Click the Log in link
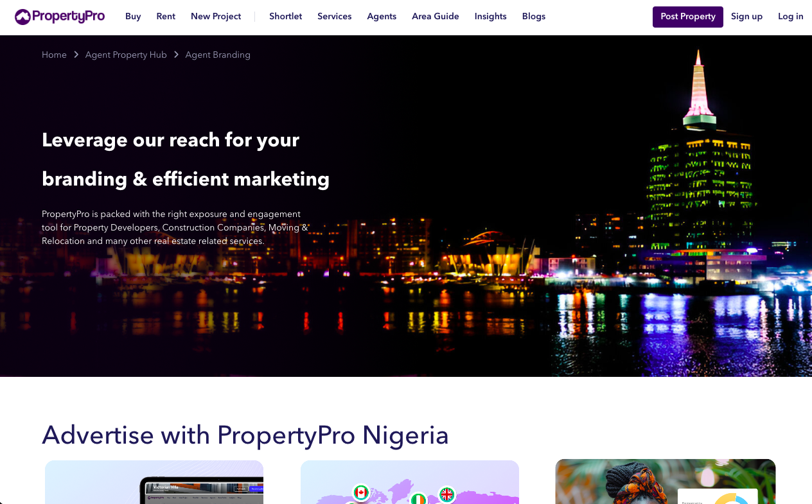The height and width of the screenshot is (504, 812). pos(790,17)
